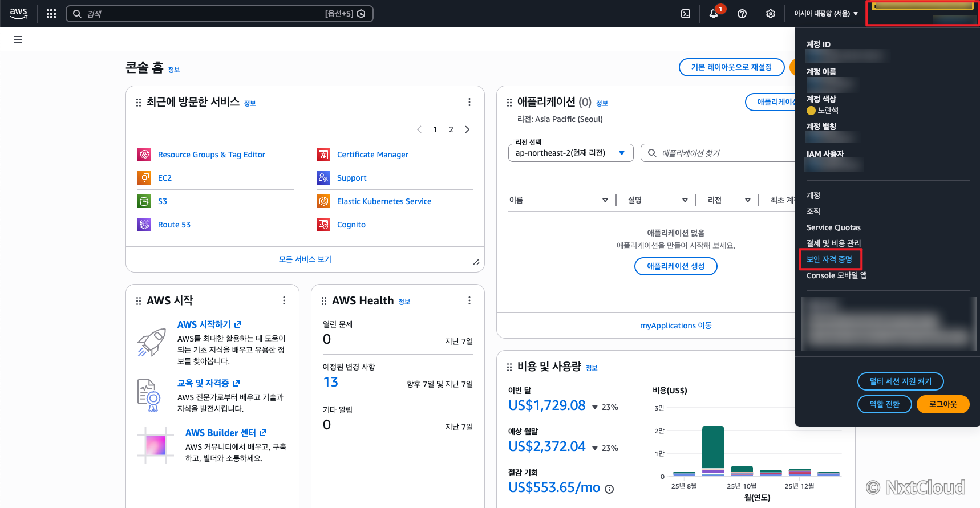Open the Elastic Kubernetes Service link
This screenshot has height=508, width=980.
coord(384,201)
